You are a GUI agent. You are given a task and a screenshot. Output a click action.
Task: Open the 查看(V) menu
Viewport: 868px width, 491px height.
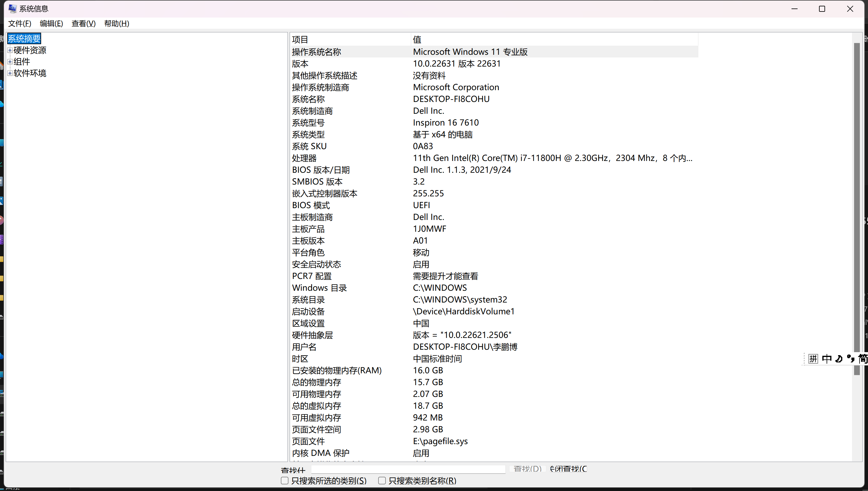tap(83, 23)
